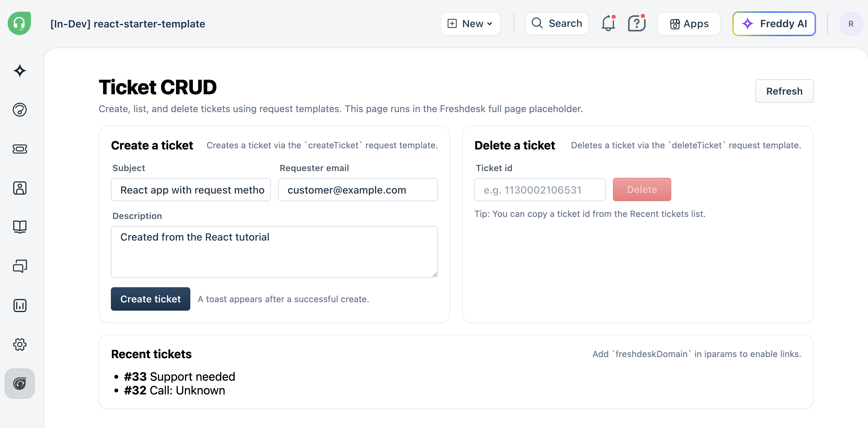Open the Conversations chat icon
868x428 pixels.
[x=20, y=266]
